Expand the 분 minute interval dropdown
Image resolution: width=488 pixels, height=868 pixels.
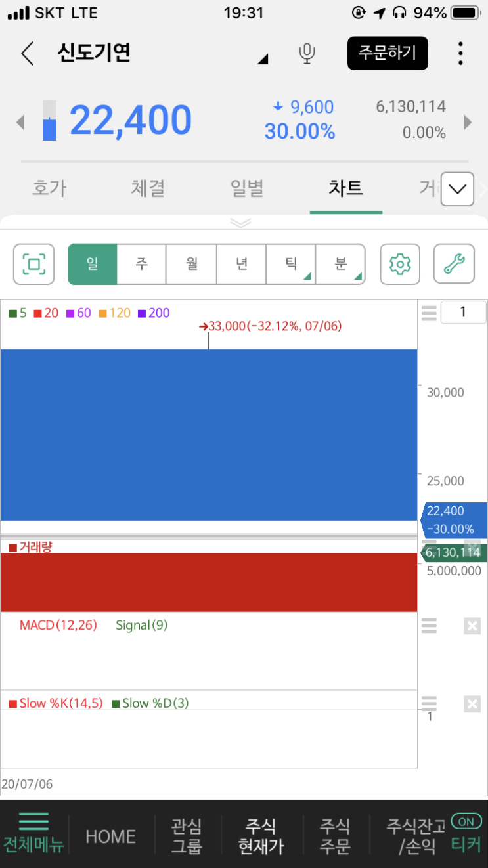(340, 264)
